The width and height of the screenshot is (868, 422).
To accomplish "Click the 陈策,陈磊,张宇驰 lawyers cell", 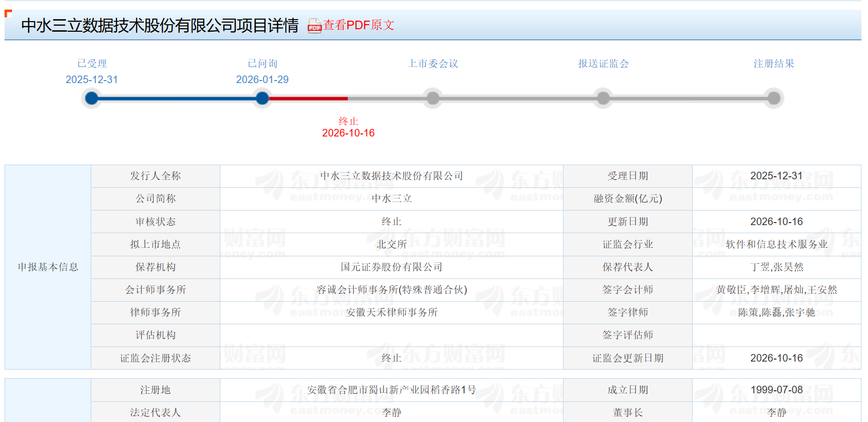I will coord(776,312).
